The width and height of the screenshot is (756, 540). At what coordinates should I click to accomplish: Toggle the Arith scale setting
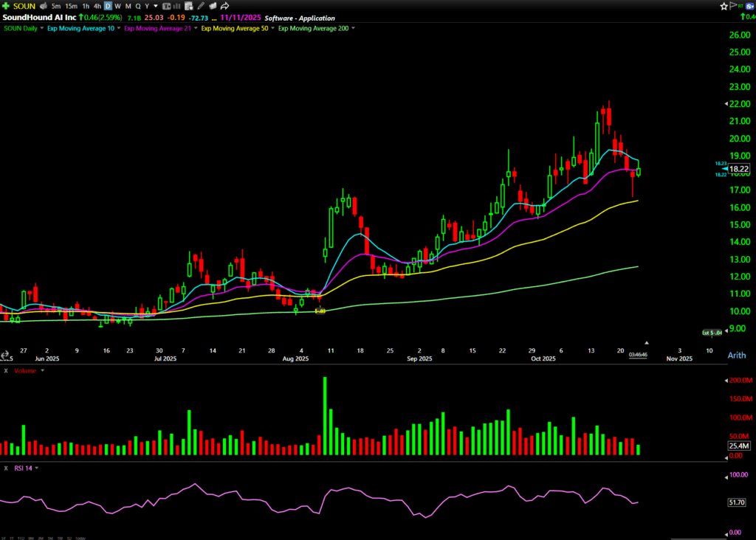point(738,356)
